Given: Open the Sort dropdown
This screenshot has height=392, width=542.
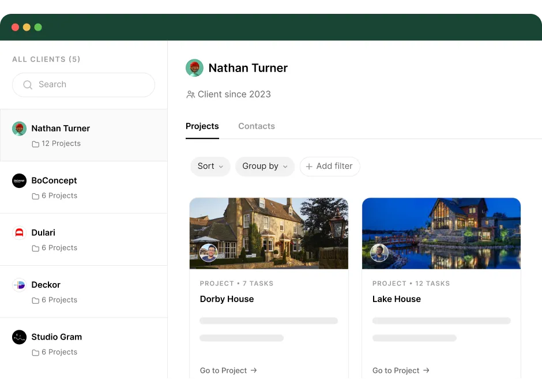Looking at the screenshot, I should (x=210, y=166).
